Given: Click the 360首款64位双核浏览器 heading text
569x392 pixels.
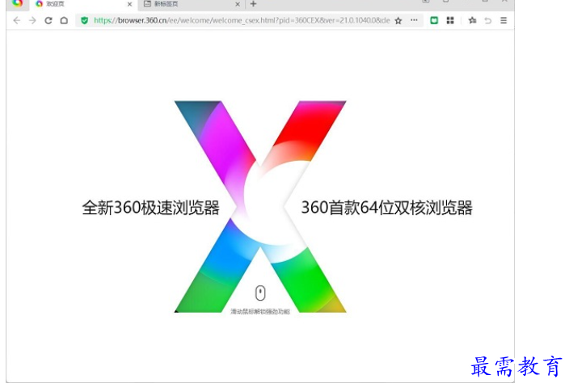Looking at the screenshot, I should point(387,208).
